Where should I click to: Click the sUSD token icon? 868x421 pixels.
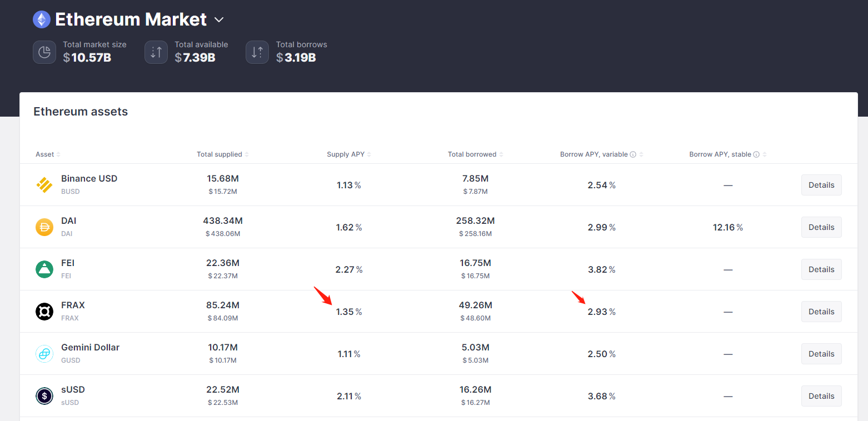pyautogui.click(x=44, y=395)
